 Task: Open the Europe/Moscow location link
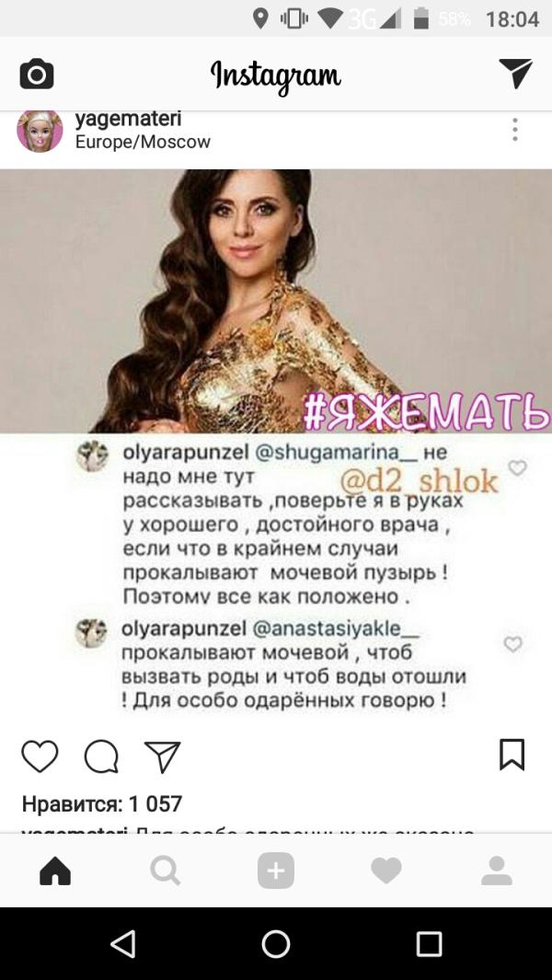(144, 142)
